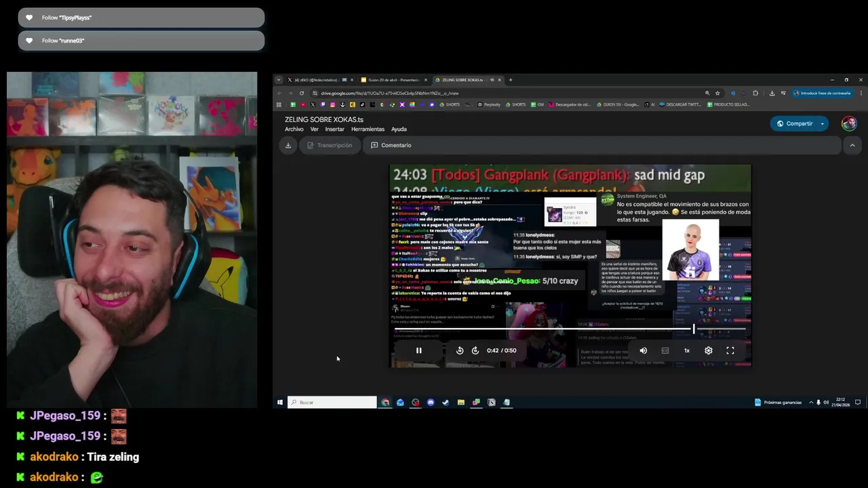This screenshot has height=488, width=868.
Task: Open Próximas ganancias taskbar widget
Action: click(x=778, y=403)
